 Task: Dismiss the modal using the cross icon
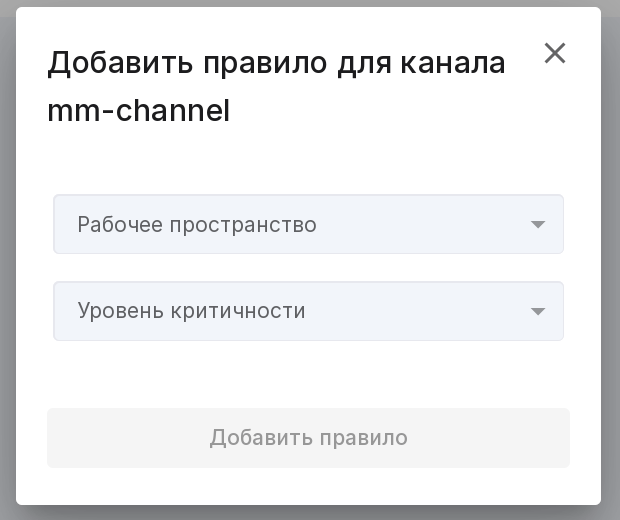point(555,53)
